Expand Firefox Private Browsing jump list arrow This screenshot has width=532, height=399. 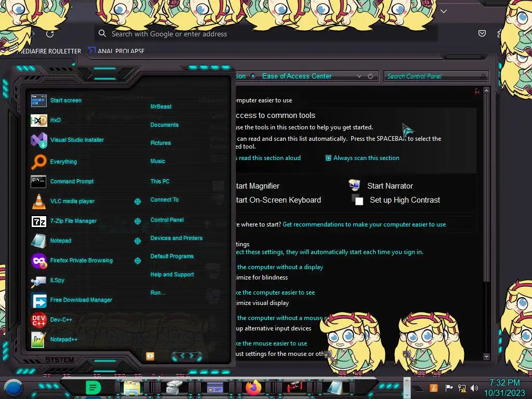tap(137, 261)
